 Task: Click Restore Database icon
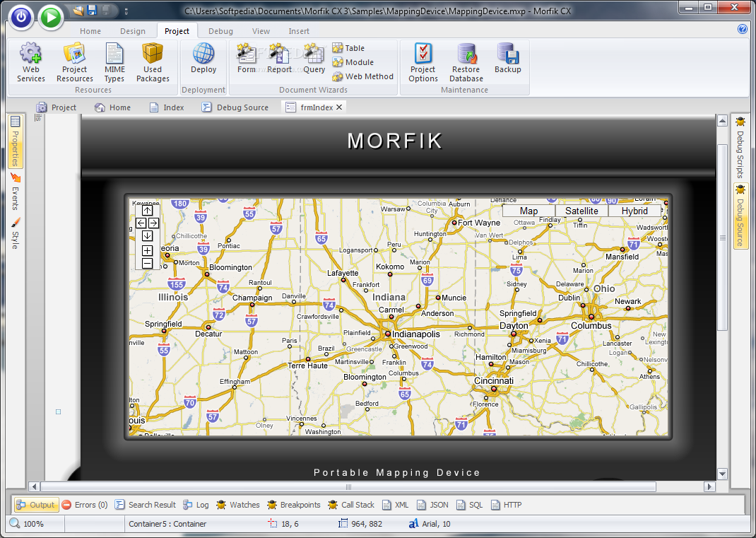tap(466, 63)
